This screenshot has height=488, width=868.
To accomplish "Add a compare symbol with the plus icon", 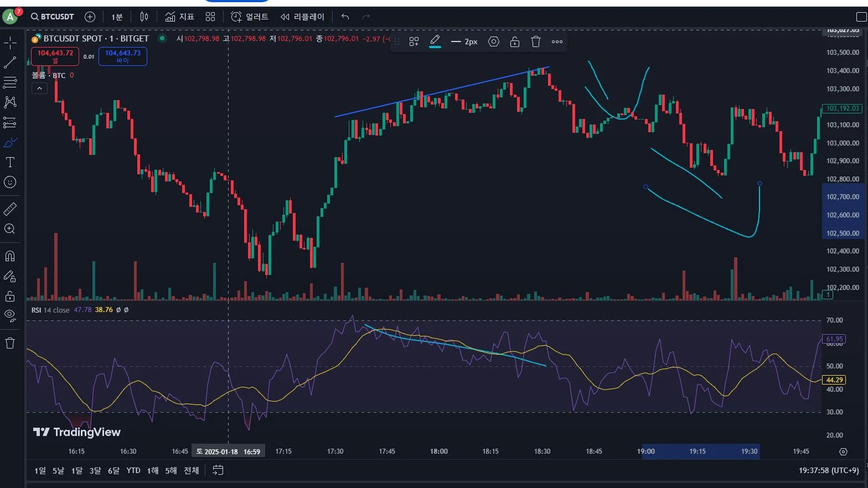I will coord(90,17).
